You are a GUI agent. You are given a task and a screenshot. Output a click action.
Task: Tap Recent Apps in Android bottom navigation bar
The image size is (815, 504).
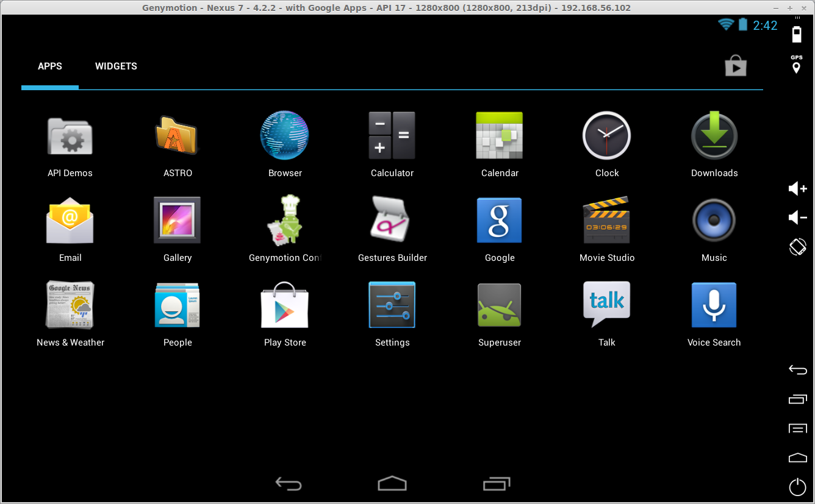click(497, 483)
